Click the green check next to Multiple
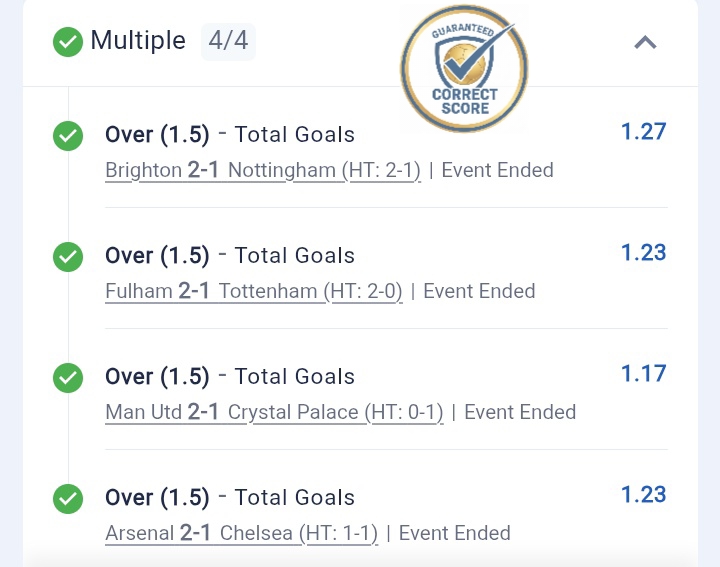The height and width of the screenshot is (567, 720). click(68, 42)
